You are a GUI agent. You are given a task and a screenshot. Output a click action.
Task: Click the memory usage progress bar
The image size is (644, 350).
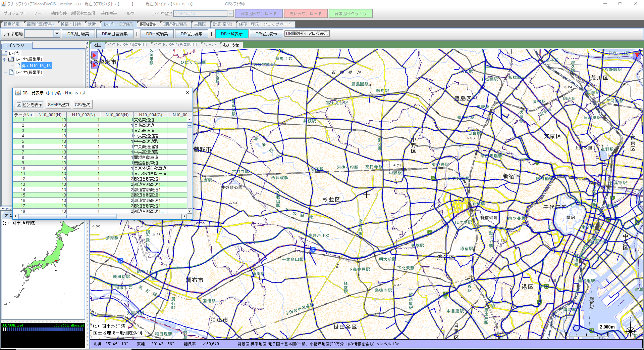[43, 330]
